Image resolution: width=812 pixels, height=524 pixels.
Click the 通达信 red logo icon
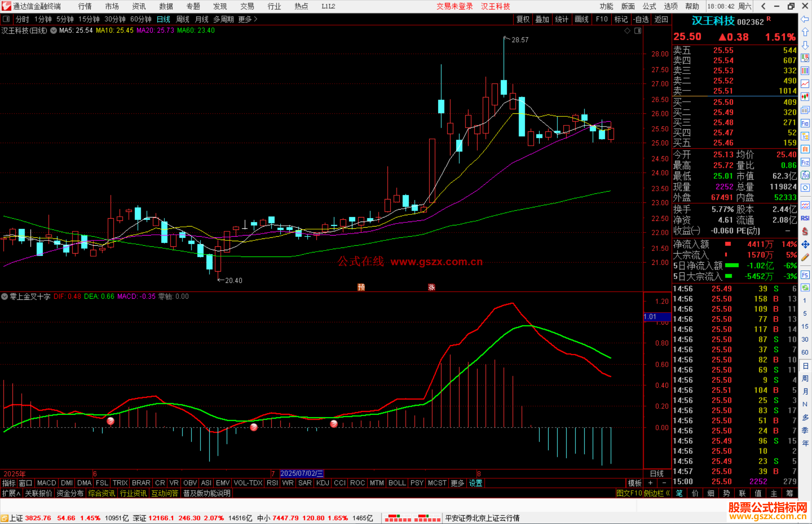[6, 6]
